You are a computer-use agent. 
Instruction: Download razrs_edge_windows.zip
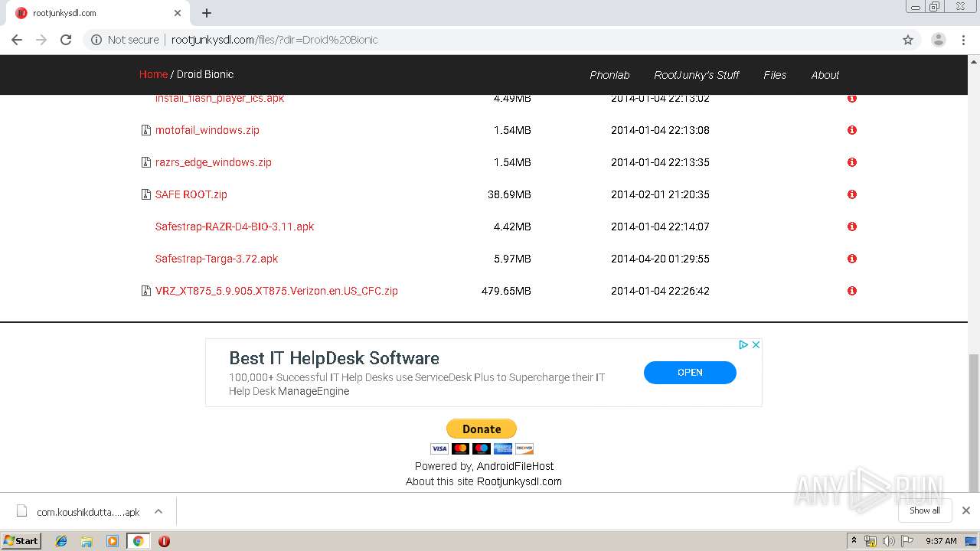[214, 162]
